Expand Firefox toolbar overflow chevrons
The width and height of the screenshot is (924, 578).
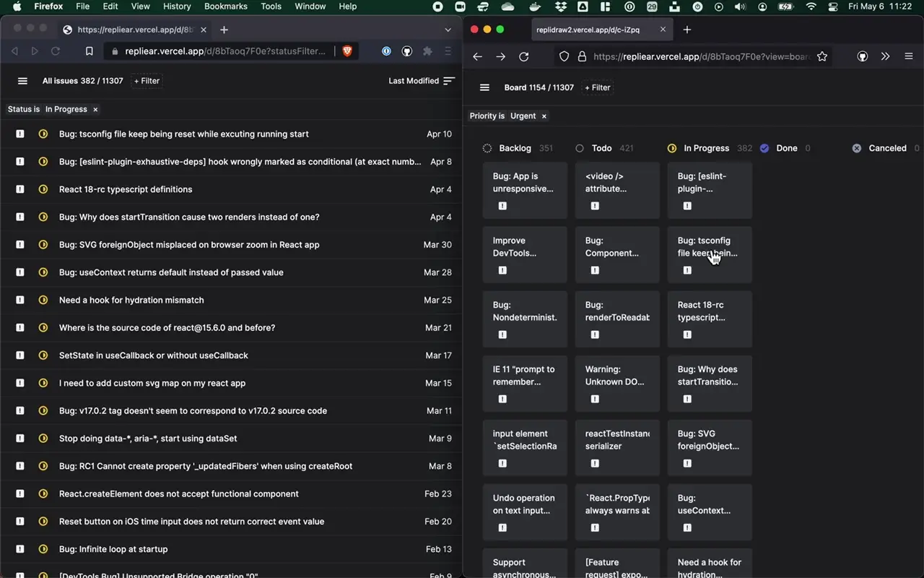pyautogui.click(x=885, y=56)
